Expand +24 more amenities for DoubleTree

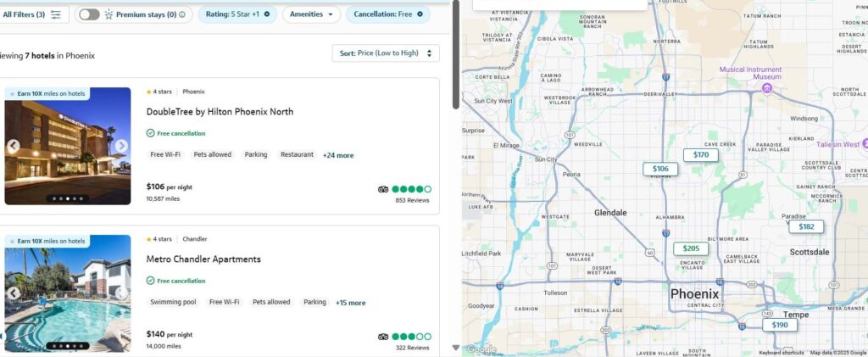[x=338, y=155]
